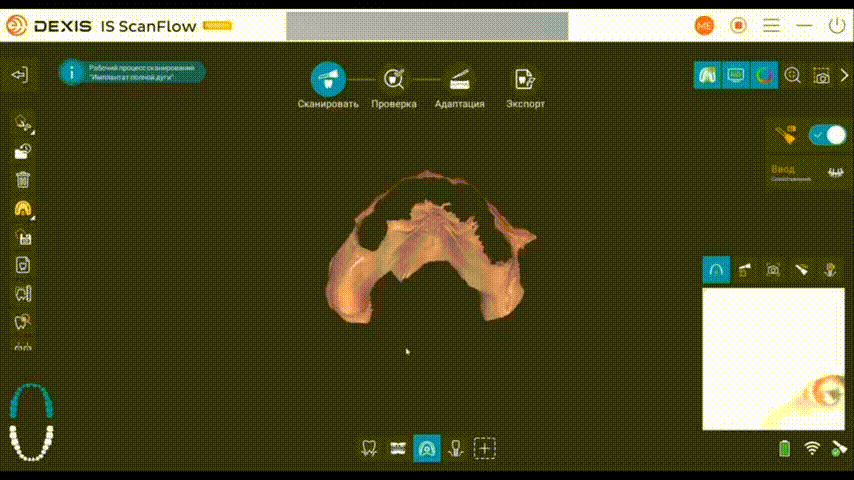Click the scanner connection status icon
Image resolution: width=854 pixels, height=480 pixels.
[839, 448]
